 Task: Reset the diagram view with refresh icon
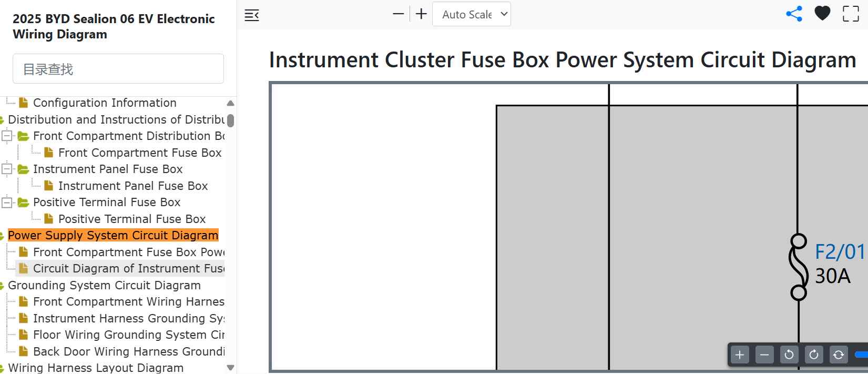(839, 355)
